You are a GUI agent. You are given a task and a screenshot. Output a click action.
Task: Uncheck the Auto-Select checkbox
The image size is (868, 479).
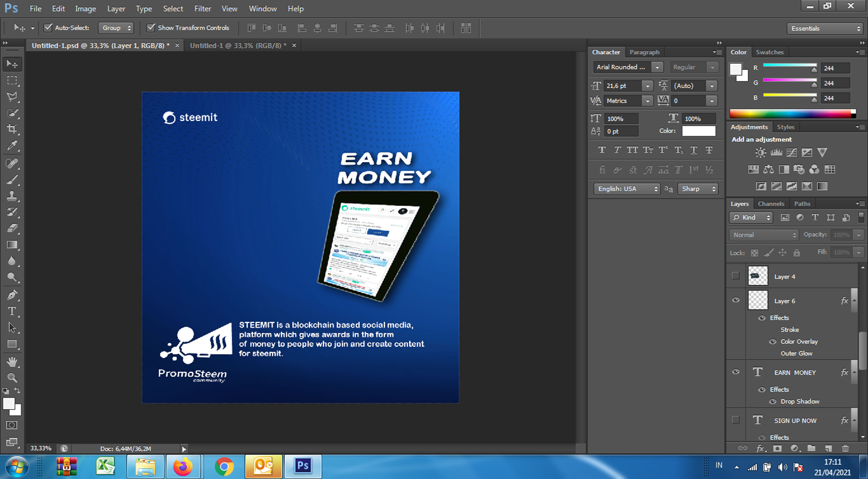click(48, 27)
